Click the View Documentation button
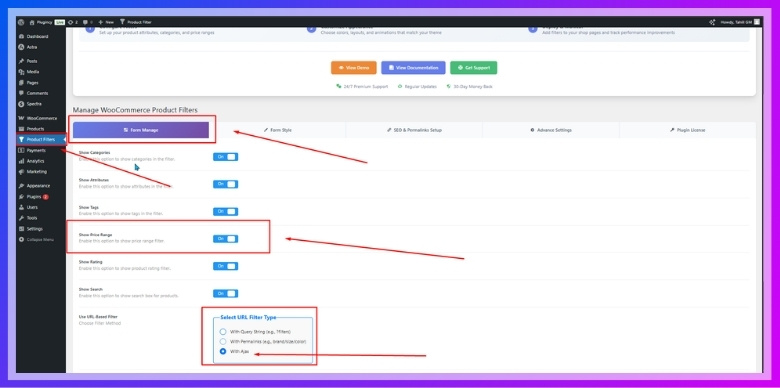This screenshot has width=780, height=388. point(413,68)
